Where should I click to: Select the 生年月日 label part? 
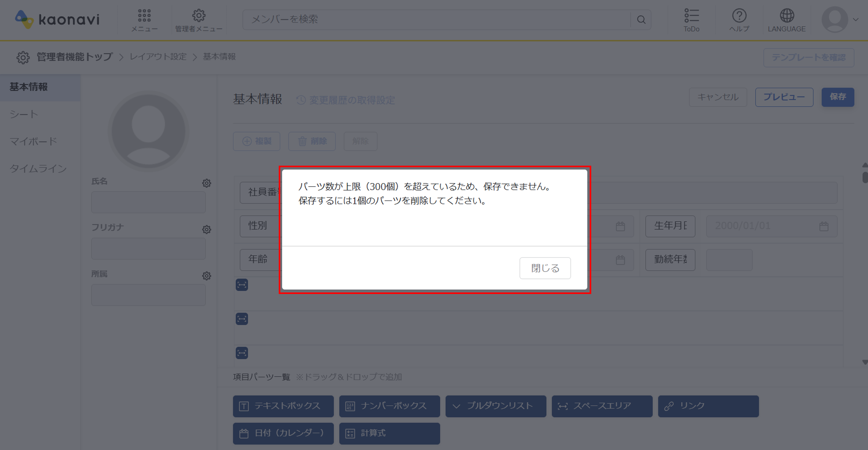[670, 226]
